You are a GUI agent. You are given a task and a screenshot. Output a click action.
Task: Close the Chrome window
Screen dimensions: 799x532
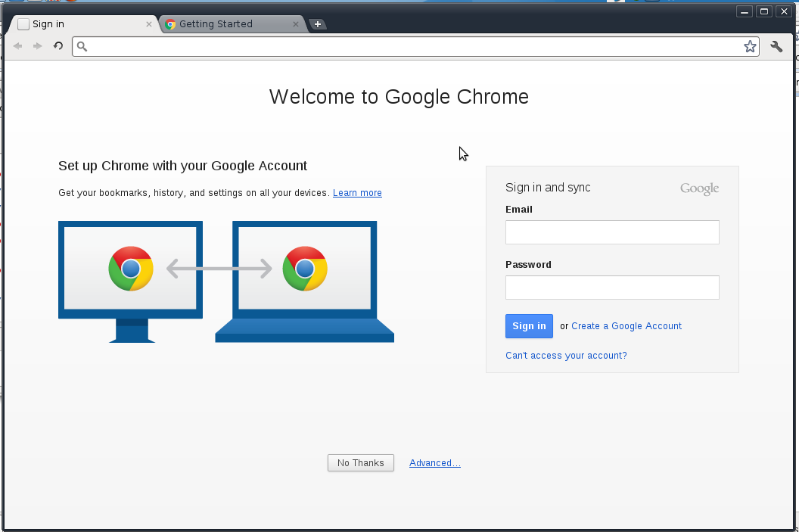pos(784,11)
